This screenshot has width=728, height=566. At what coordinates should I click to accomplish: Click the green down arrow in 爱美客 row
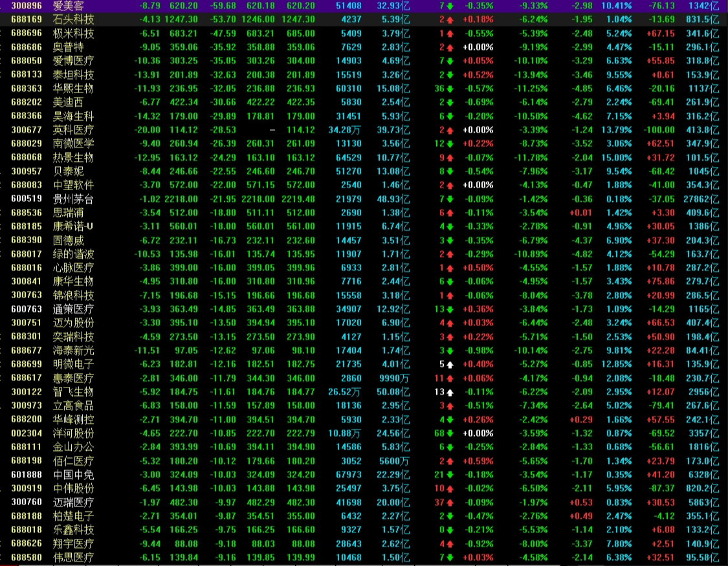pyautogui.click(x=450, y=6)
